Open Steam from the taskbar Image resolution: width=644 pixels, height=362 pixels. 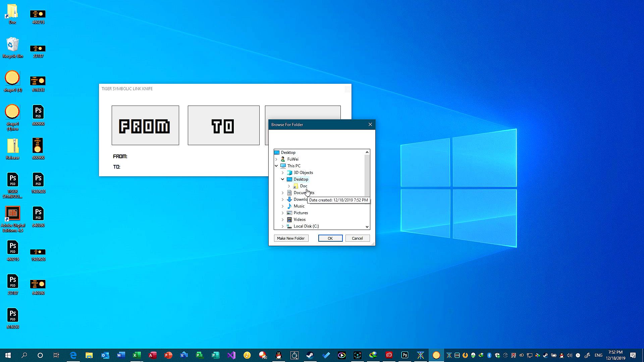pyautogui.click(x=310, y=355)
